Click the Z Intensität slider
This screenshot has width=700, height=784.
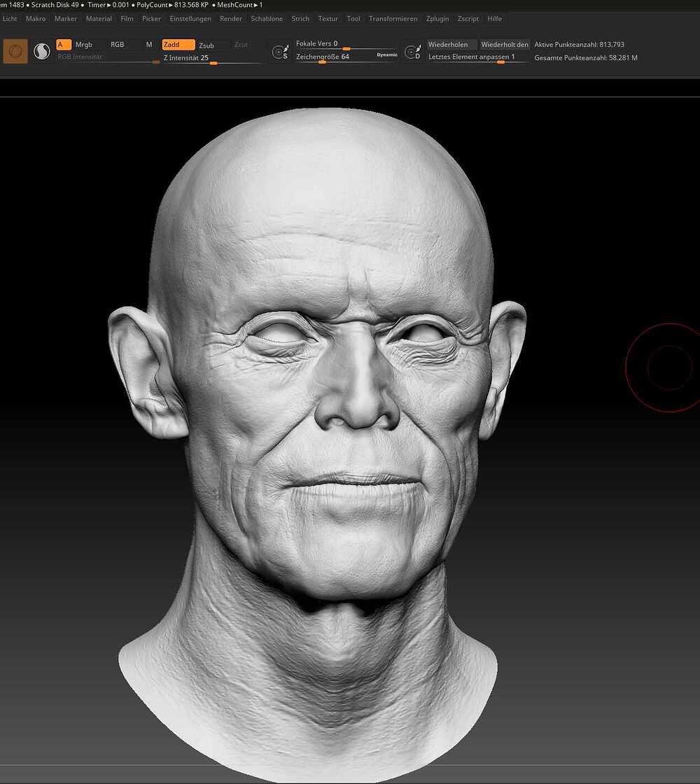(x=213, y=59)
